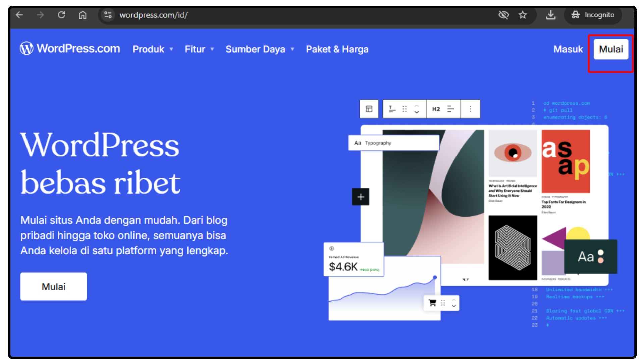Click the move up/down arrows in the block toolbar
The width and height of the screenshot is (644, 362).
click(x=417, y=109)
